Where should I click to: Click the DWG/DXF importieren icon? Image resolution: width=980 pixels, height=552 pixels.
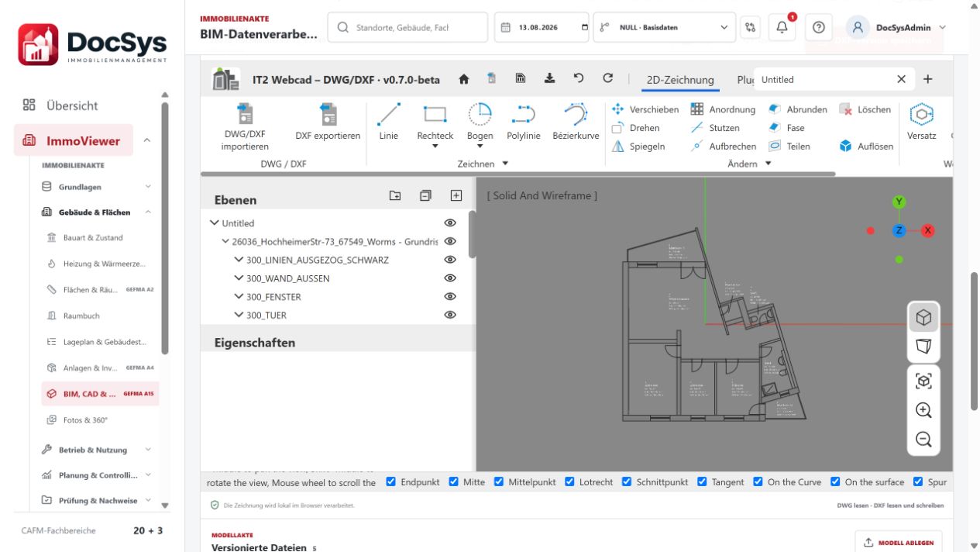click(x=245, y=128)
